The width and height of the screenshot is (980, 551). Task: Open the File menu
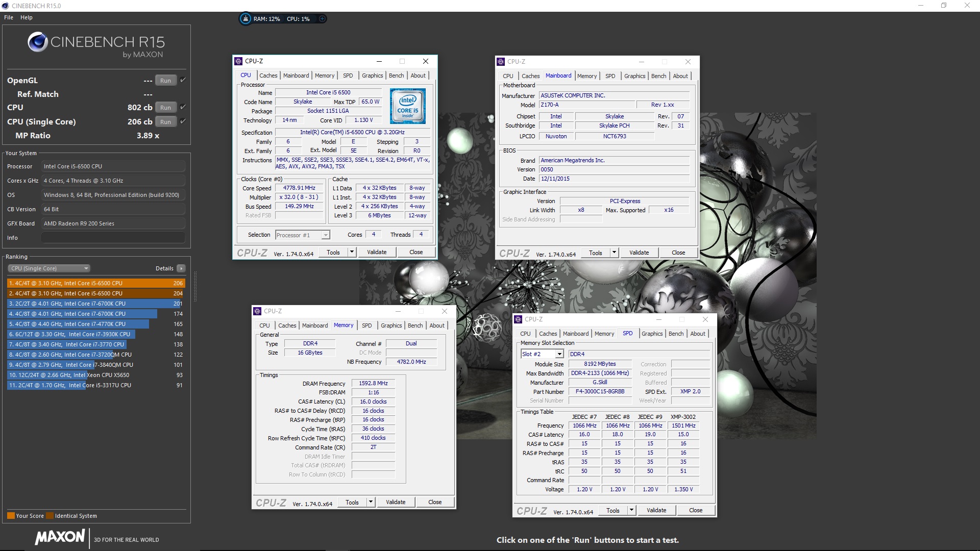pyautogui.click(x=9, y=17)
